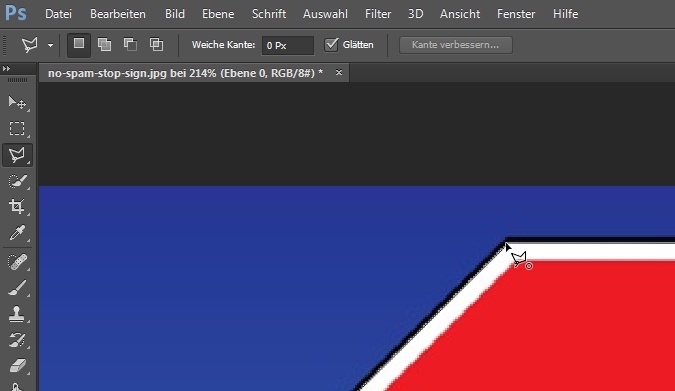The height and width of the screenshot is (391, 675).
Task: Toggle the Glätten checkbox
Action: coord(331,45)
